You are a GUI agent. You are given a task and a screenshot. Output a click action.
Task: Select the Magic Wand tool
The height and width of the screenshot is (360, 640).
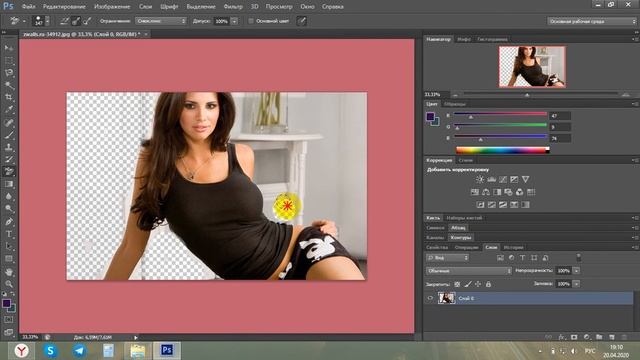[x=9, y=85]
